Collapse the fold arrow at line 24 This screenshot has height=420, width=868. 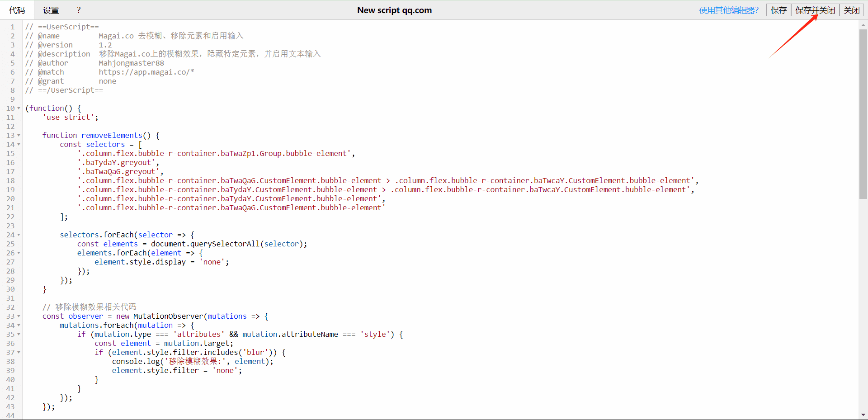coord(19,235)
